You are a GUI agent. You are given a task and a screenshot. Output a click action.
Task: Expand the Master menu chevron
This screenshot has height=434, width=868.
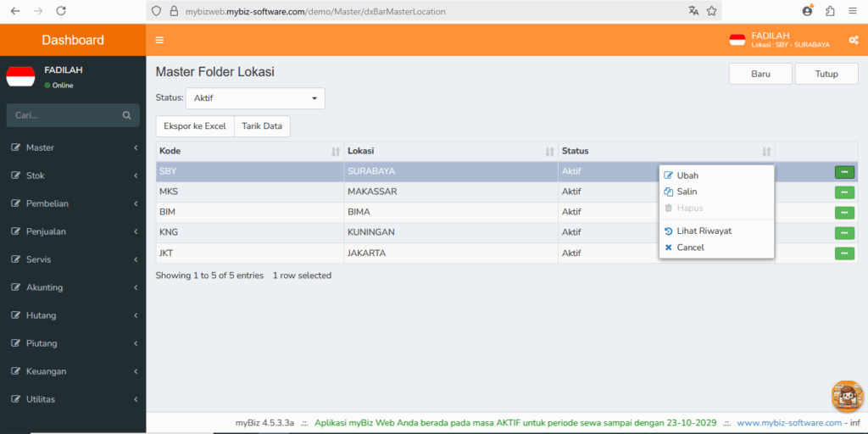(136, 147)
